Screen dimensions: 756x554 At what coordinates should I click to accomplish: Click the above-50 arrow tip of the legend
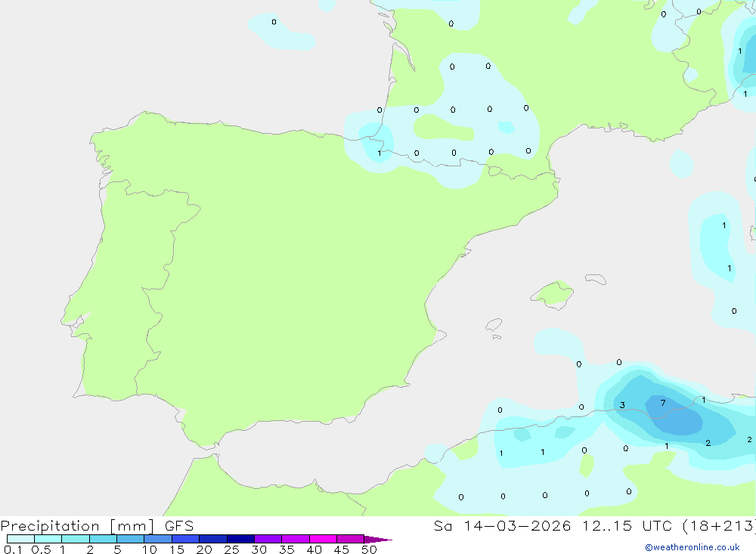click(377, 539)
